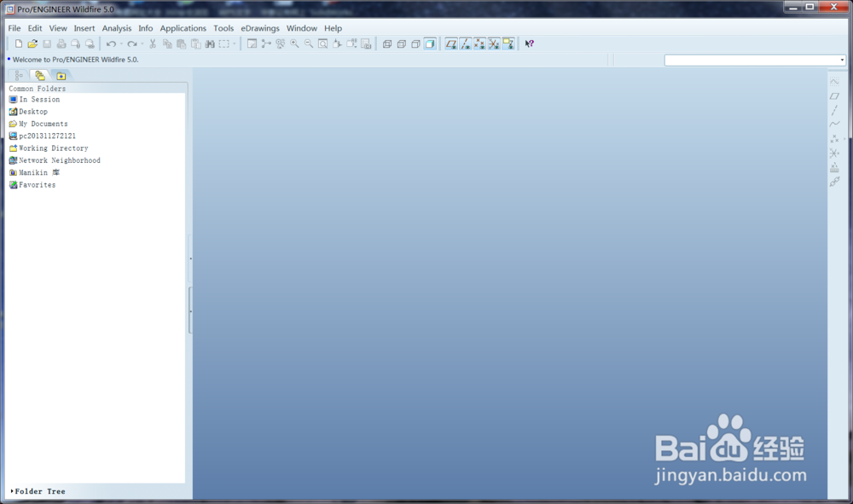Open the File menu
Image resolution: width=853 pixels, height=504 pixels.
coord(15,28)
